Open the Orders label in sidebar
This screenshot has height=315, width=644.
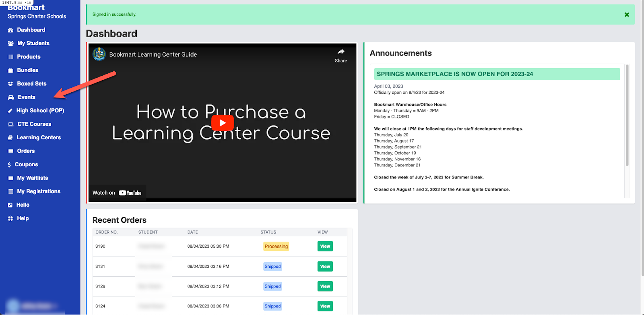click(26, 151)
